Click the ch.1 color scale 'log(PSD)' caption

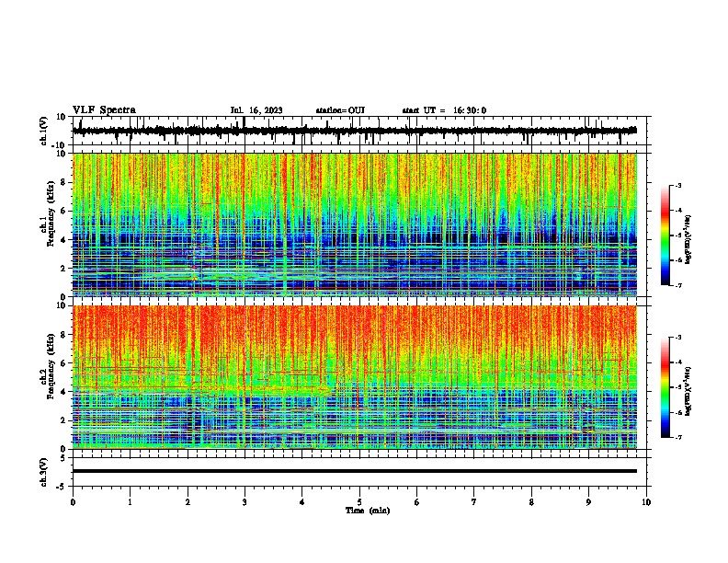click(x=688, y=239)
